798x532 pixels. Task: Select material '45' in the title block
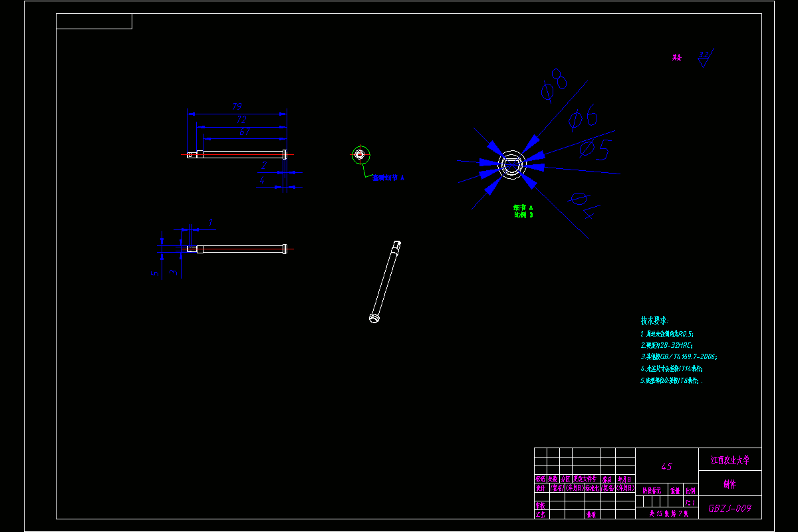[x=667, y=467]
